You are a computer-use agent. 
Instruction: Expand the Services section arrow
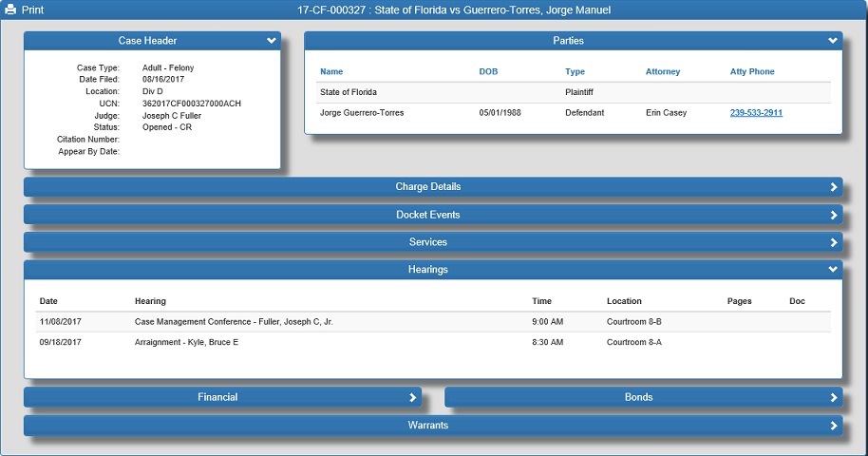tap(834, 242)
